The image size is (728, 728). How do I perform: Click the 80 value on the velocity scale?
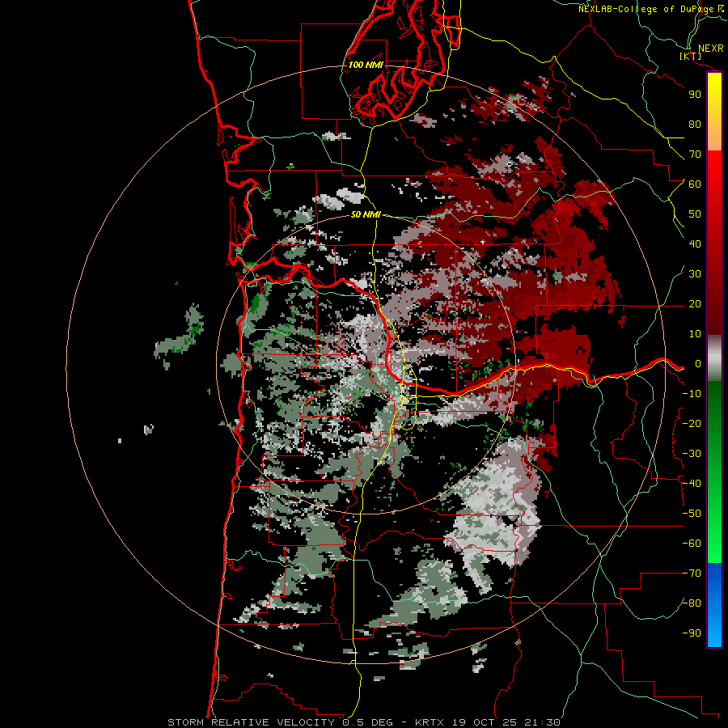695,125
